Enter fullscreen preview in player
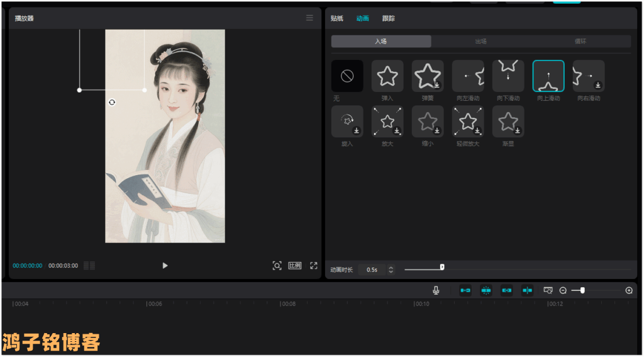 pos(313,266)
